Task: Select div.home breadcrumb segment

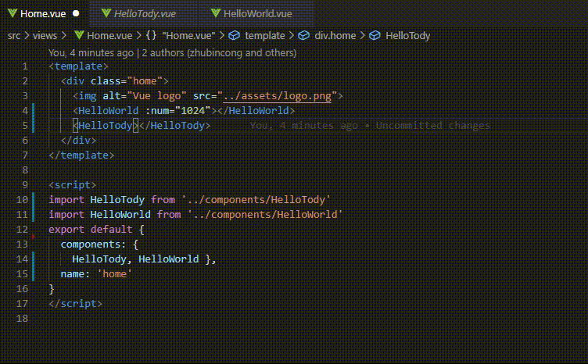Action: pyautogui.click(x=335, y=36)
